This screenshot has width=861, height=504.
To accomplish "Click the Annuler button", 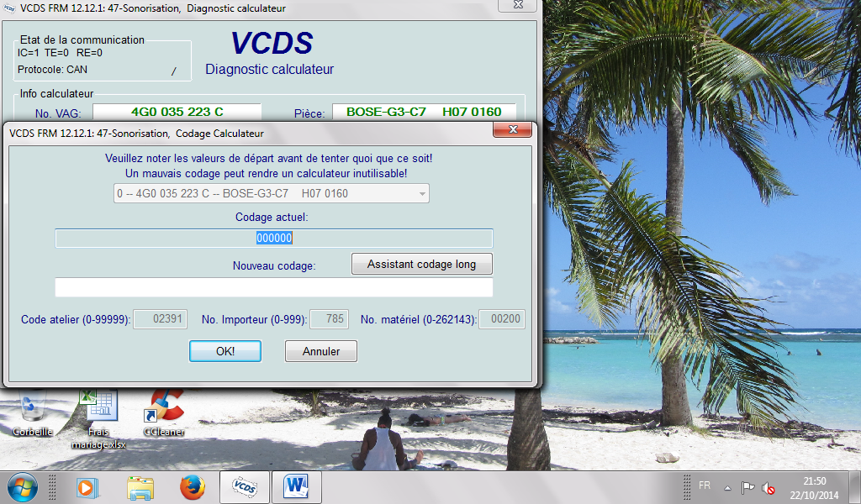I will pos(321,351).
